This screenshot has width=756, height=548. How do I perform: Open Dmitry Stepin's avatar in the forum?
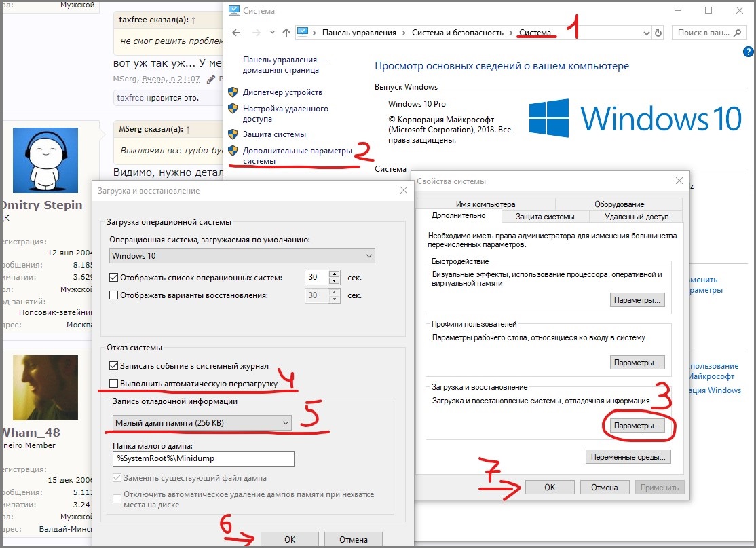45,160
